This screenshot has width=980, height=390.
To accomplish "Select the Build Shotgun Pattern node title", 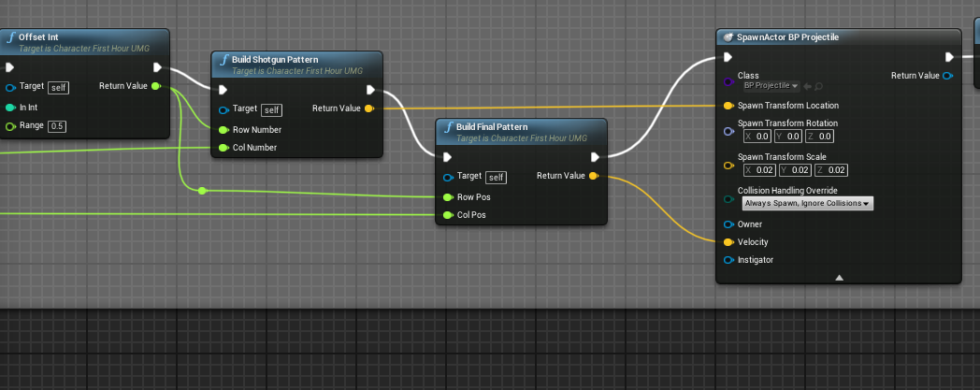I will (271, 59).
